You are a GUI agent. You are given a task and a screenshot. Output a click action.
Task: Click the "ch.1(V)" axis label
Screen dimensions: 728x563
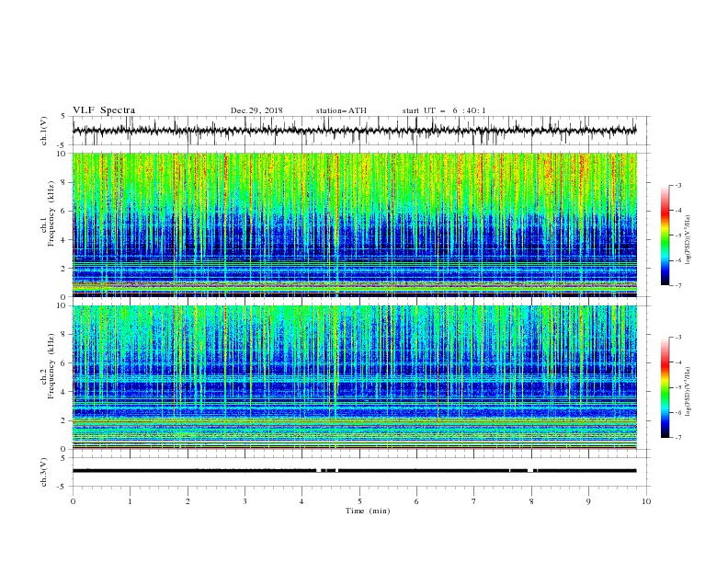44,131
